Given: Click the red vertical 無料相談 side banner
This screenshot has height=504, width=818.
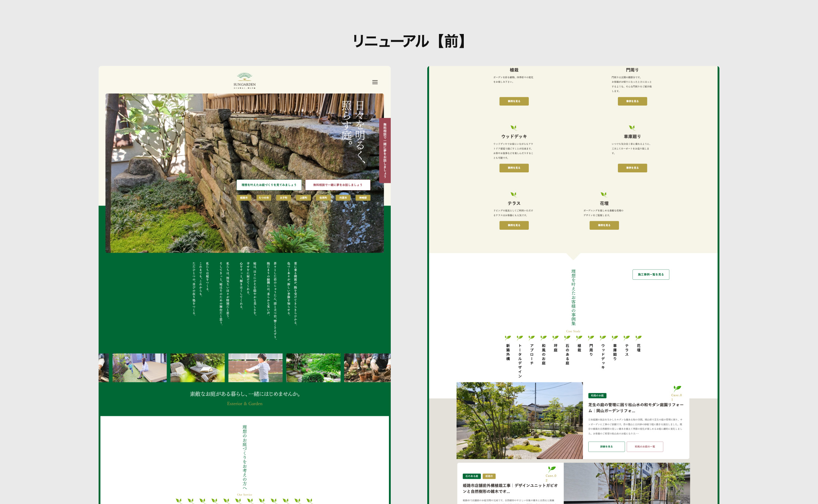Looking at the screenshot, I should coord(385,150).
